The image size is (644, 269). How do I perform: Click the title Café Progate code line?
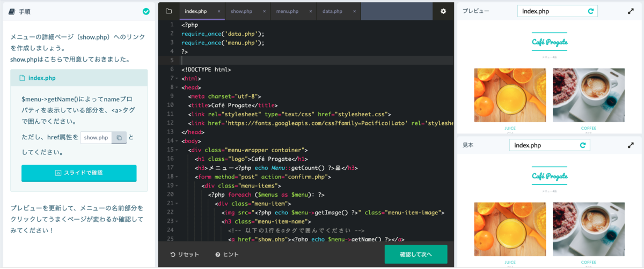pos(233,105)
